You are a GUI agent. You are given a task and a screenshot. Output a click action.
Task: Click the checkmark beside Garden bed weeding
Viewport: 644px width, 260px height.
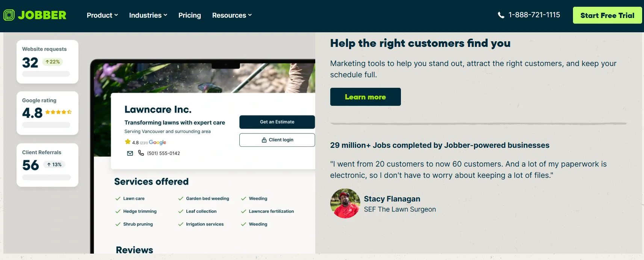pos(181,198)
